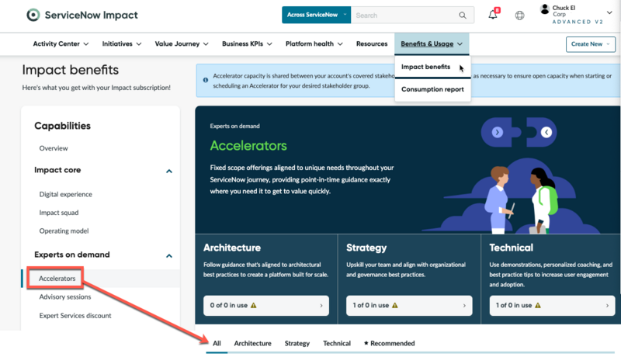The width and height of the screenshot is (621, 364).
Task: Click the Strategy 1 of 0 in use button
Action: click(x=409, y=305)
